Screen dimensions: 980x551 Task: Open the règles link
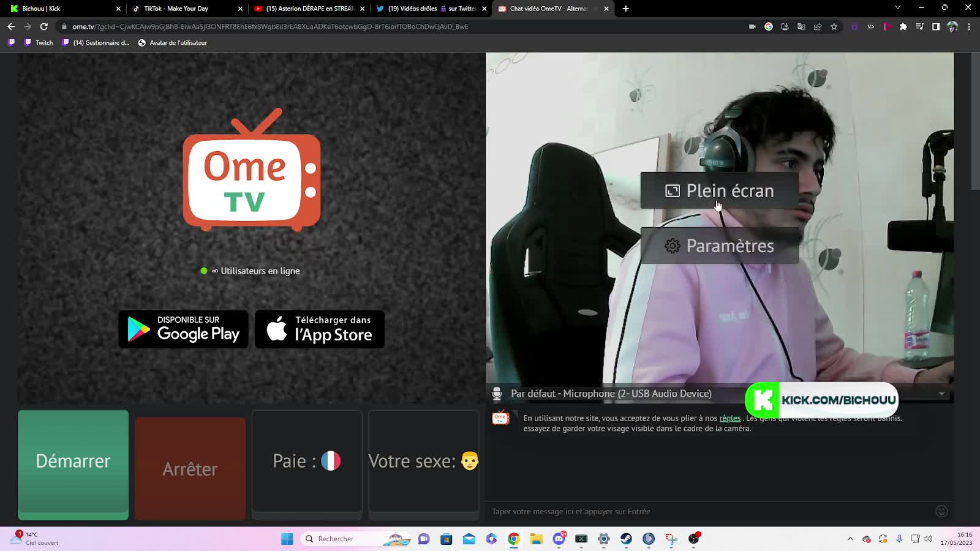click(729, 418)
